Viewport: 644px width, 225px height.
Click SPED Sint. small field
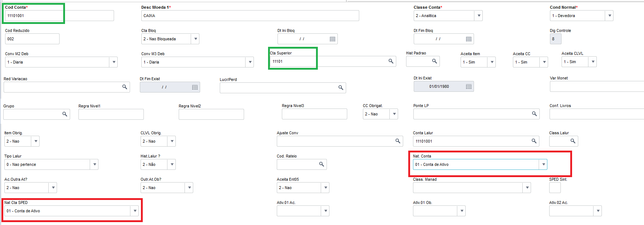click(555, 188)
